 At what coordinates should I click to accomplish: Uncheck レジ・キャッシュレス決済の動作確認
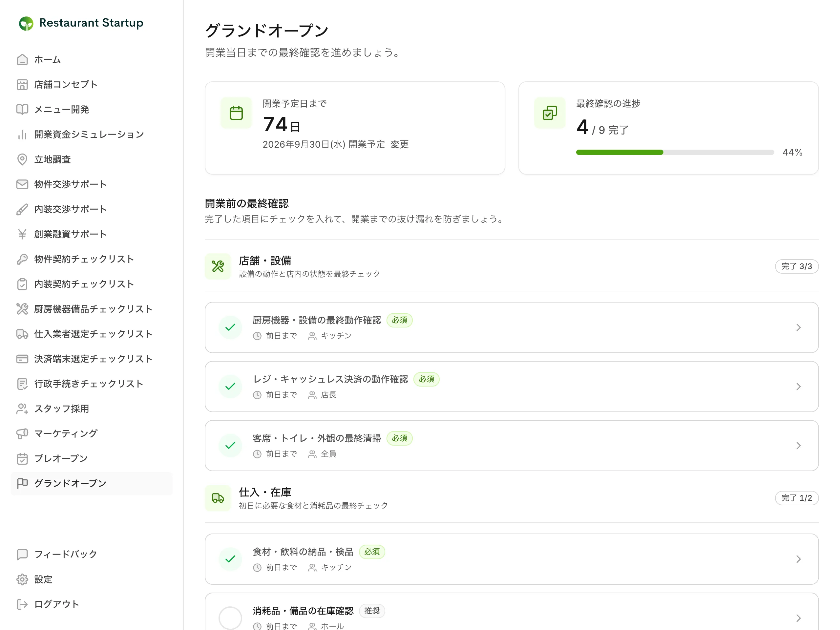(230, 387)
